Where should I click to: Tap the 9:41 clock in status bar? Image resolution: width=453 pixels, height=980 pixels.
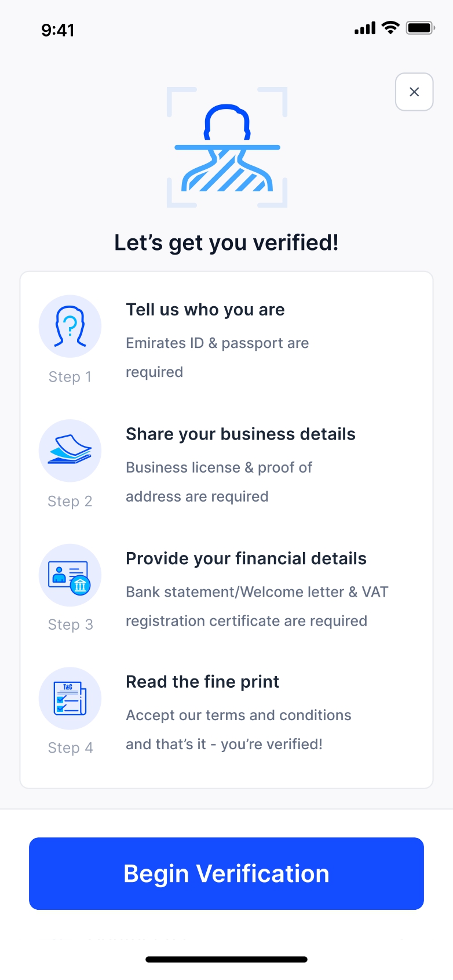pos(58,30)
